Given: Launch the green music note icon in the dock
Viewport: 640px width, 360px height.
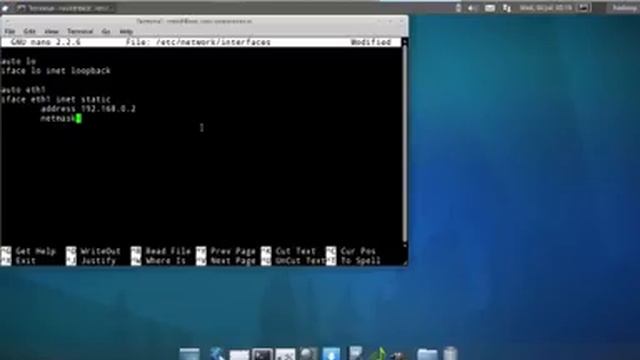Looking at the screenshot, I should click(379, 353).
